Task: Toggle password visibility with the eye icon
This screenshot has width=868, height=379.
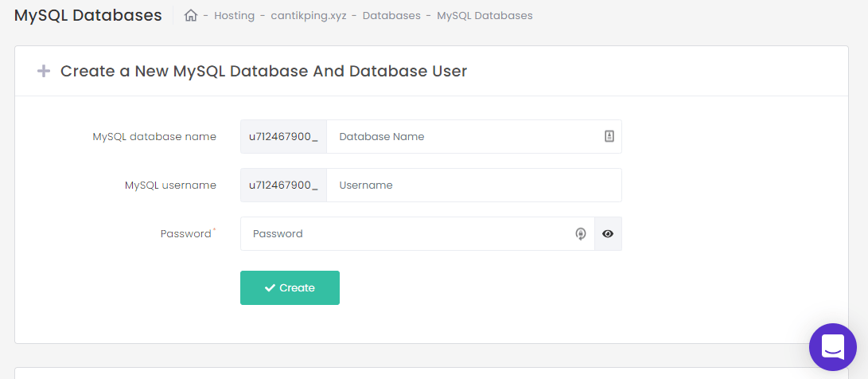Action: 608,234
